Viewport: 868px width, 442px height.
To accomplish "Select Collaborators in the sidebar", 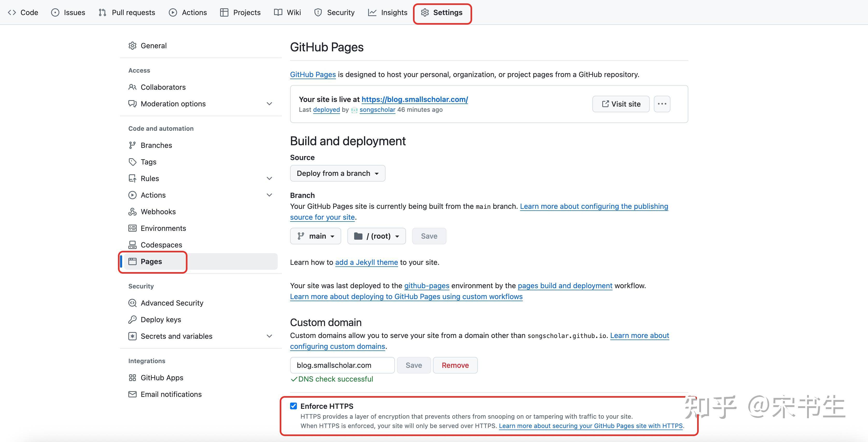I will click(x=201, y=87).
